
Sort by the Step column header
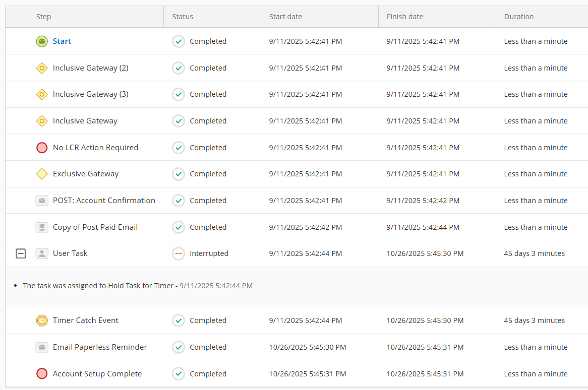43,17
